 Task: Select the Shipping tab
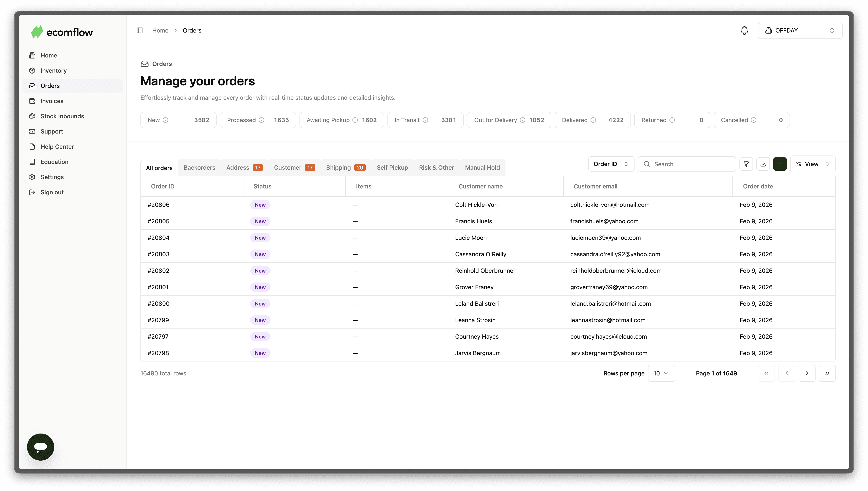[345, 168]
